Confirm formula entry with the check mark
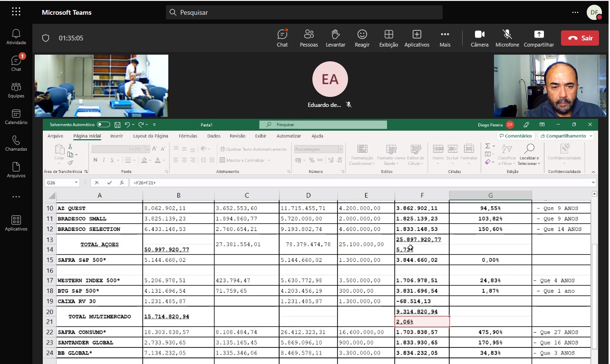 click(109, 182)
